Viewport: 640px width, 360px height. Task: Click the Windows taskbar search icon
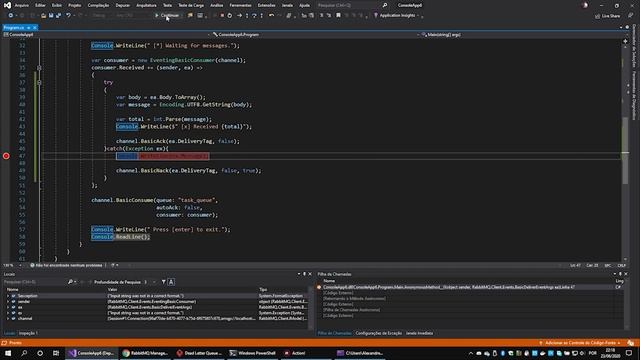(x=24, y=353)
